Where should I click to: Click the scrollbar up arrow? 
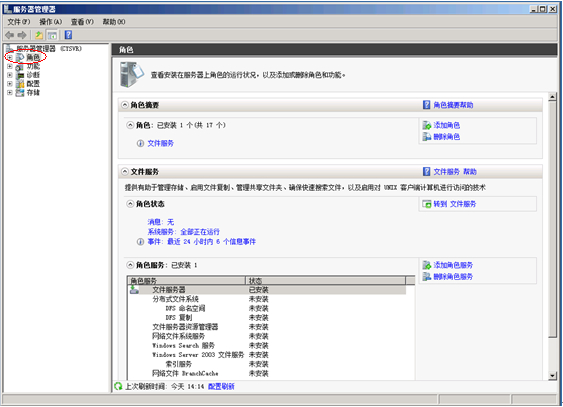click(x=553, y=97)
